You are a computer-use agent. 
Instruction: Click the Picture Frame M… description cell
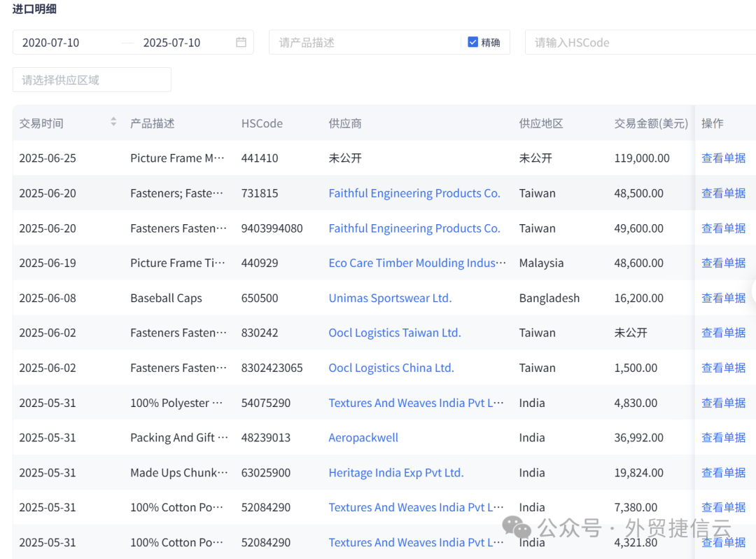177,158
